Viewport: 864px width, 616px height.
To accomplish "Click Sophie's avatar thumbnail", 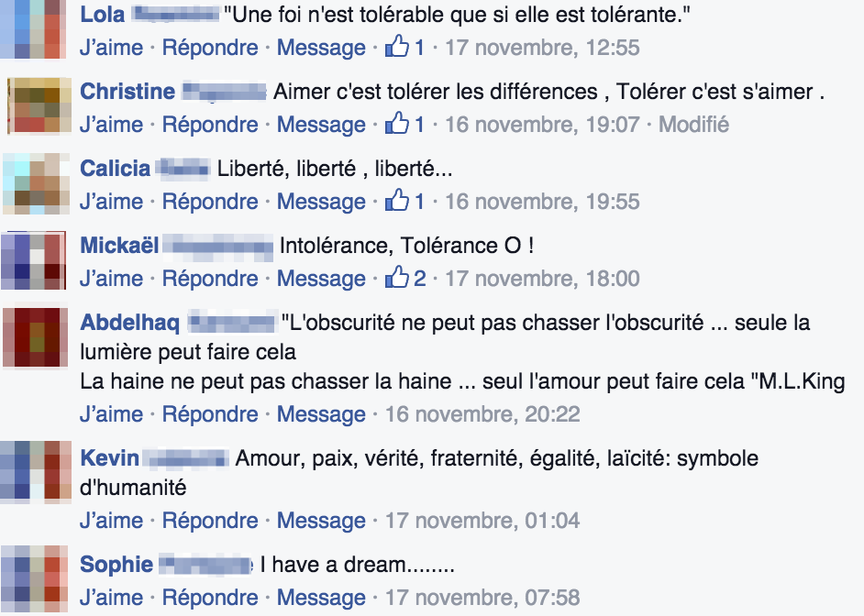I will tap(33, 577).
